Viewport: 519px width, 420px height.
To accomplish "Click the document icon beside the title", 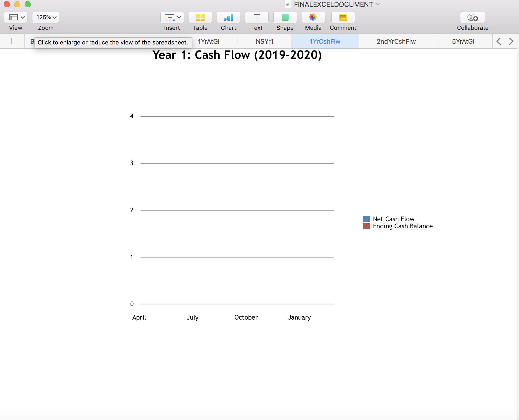I will 288,4.
